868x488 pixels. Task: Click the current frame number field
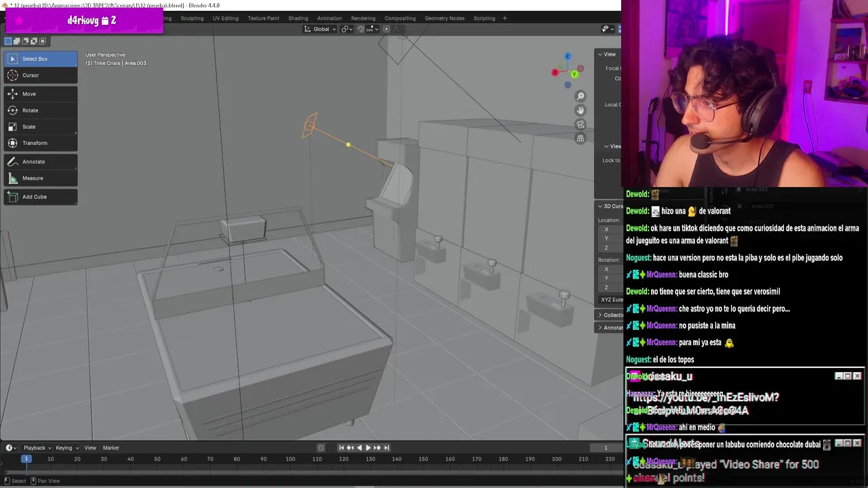coord(606,447)
